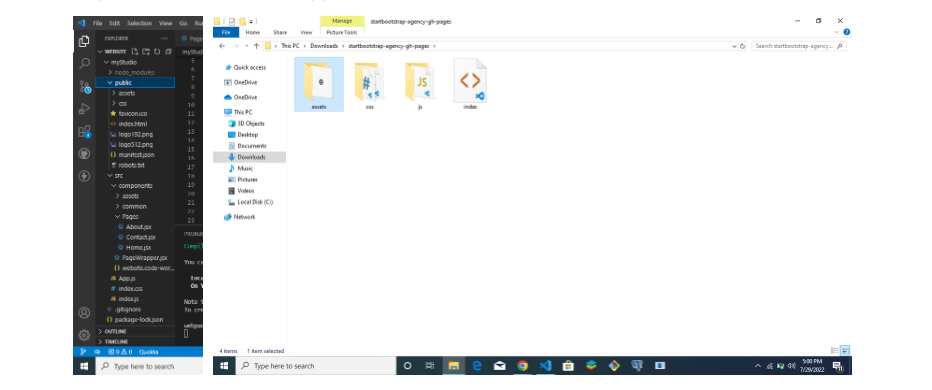Open About.jsx in VS Code explorer
This screenshot has height=390, width=932.
135,227
